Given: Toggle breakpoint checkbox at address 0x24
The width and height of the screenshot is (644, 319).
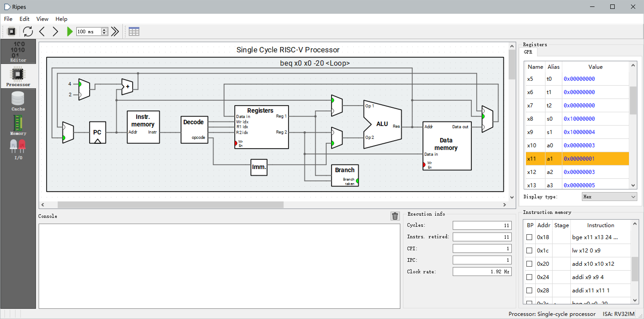Looking at the screenshot, I should coord(529,277).
